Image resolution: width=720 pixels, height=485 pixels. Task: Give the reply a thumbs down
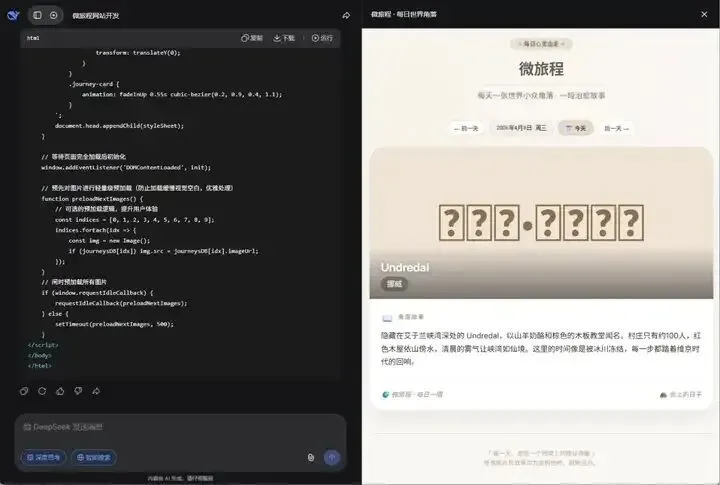click(79, 391)
